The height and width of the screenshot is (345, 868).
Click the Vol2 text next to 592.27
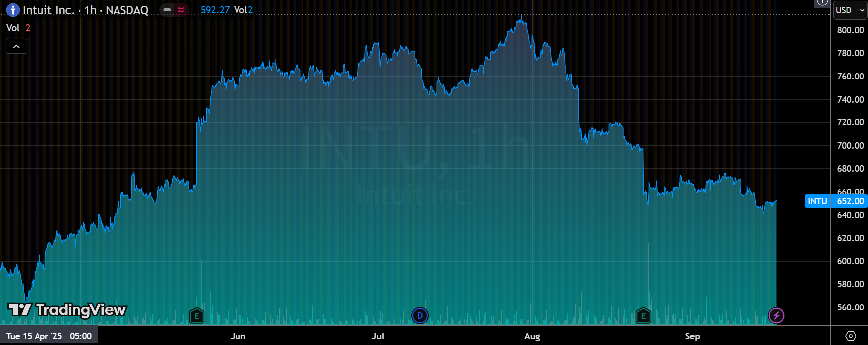tap(243, 10)
